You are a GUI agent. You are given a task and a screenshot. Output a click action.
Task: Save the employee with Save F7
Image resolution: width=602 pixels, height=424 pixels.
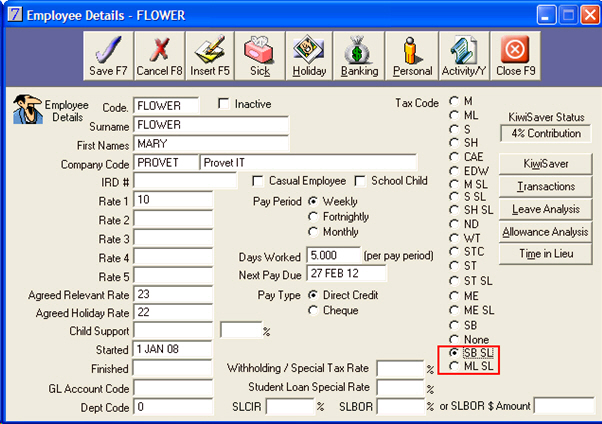(x=108, y=56)
